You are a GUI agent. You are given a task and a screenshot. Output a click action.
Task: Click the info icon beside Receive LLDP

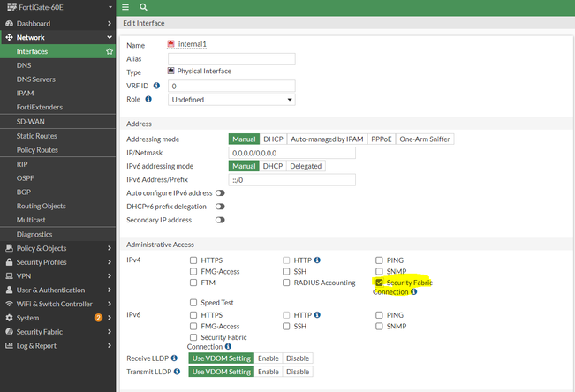(174, 358)
